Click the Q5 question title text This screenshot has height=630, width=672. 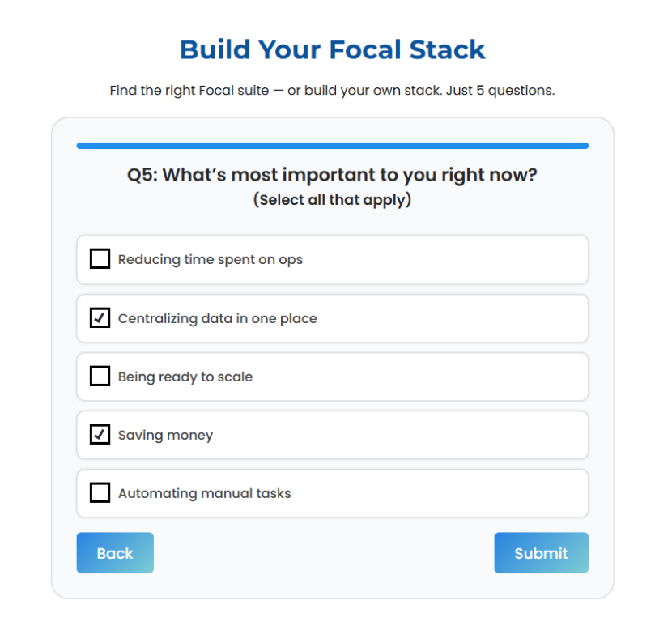click(x=332, y=175)
